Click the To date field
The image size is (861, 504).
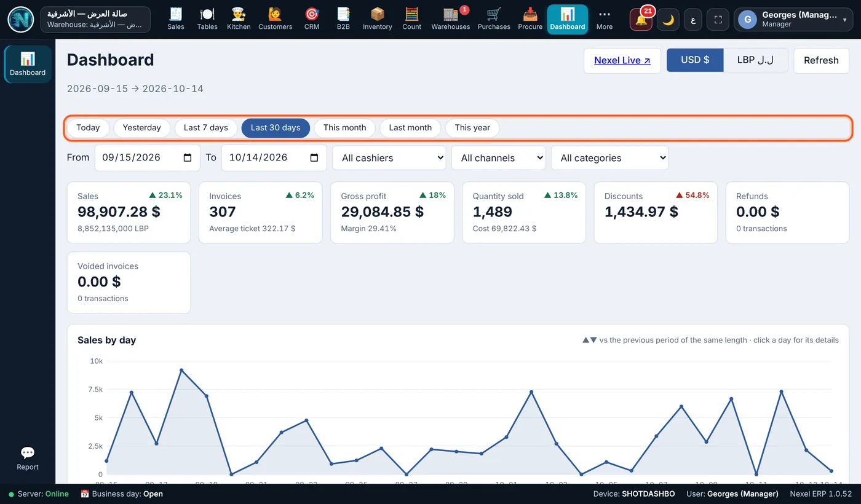pyautogui.click(x=274, y=158)
